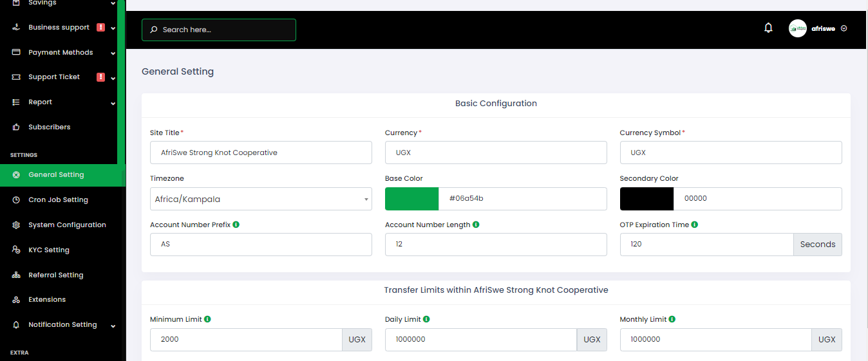Expand the Business support menu chevron
The height and width of the screenshot is (361, 868).
(x=113, y=28)
